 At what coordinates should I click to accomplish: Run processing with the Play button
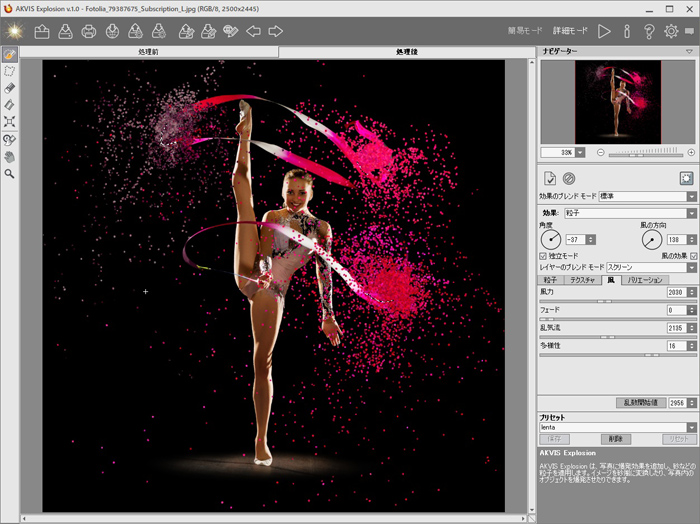(604, 31)
